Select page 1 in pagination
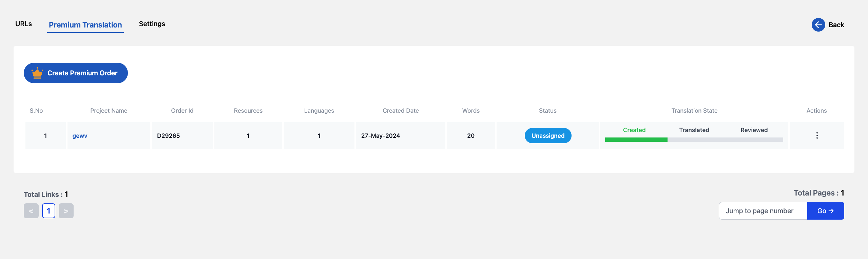Viewport: 868px width, 259px height. 49,211
